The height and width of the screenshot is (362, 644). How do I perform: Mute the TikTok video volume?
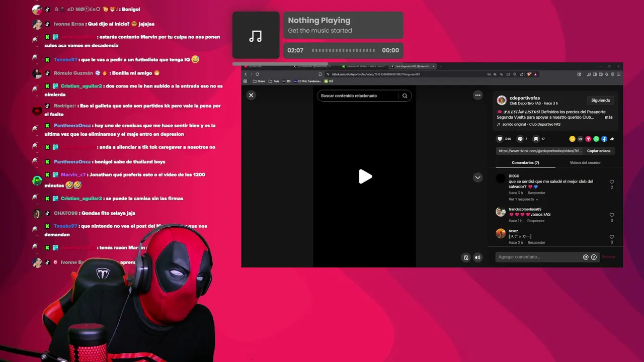[x=478, y=257]
